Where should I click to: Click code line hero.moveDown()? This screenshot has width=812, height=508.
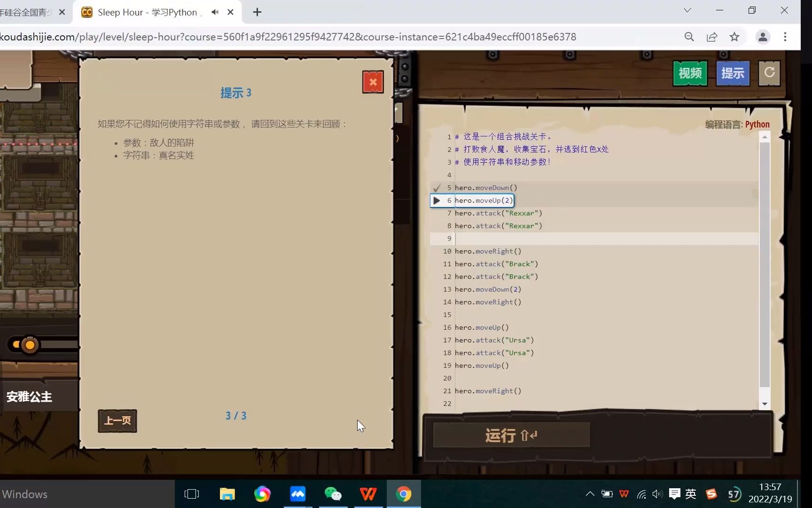point(486,188)
